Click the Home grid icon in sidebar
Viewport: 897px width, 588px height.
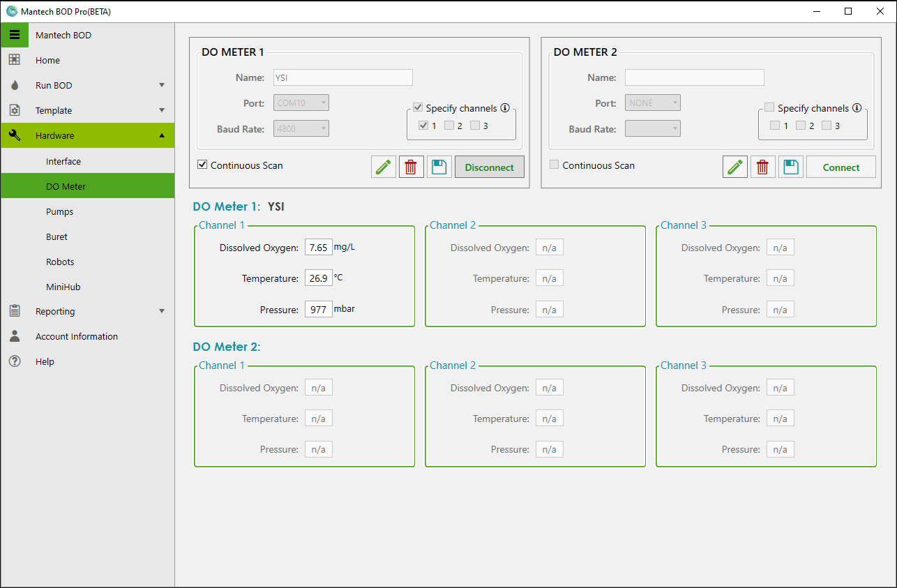point(15,60)
